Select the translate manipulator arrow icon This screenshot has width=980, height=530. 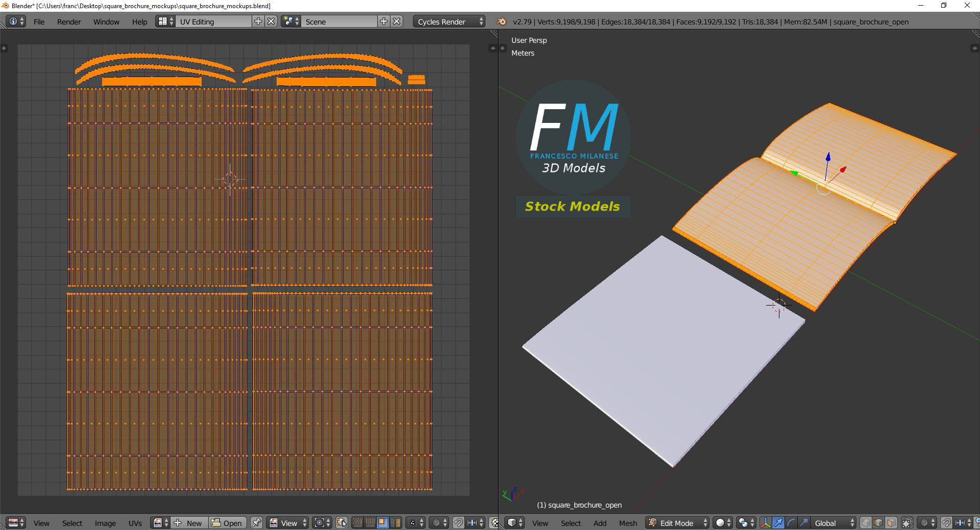pyautogui.click(x=778, y=523)
